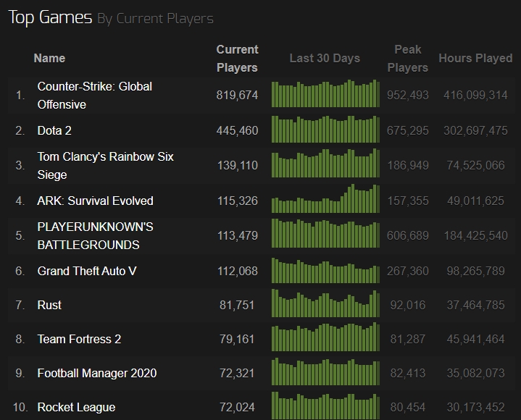This screenshot has height=420, width=521.
Task: Select hours played value 74,525,066
Action: pyautogui.click(x=475, y=165)
